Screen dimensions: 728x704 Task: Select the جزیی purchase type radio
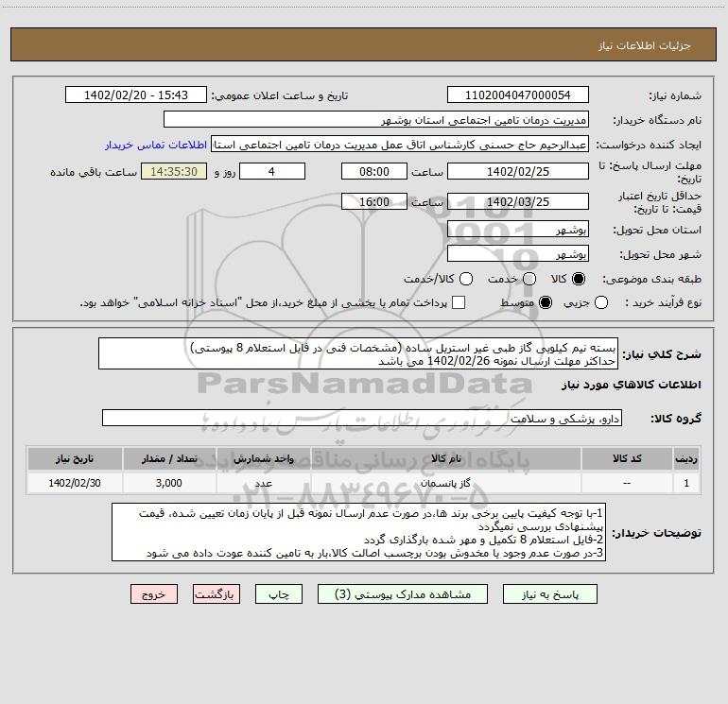tap(600, 302)
